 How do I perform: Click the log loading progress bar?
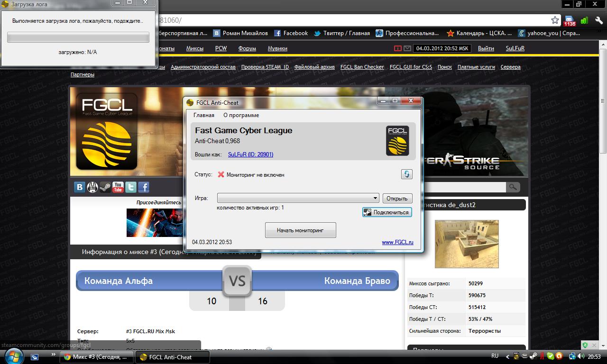coord(78,37)
